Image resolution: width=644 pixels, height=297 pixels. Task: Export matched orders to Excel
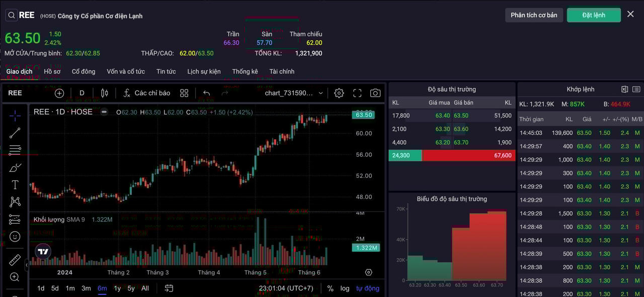tap(624, 89)
